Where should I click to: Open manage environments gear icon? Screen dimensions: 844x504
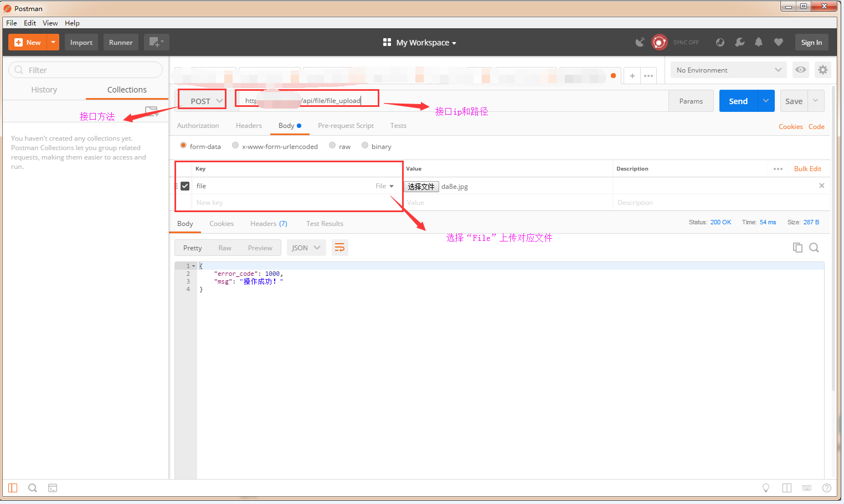[x=823, y=70]
